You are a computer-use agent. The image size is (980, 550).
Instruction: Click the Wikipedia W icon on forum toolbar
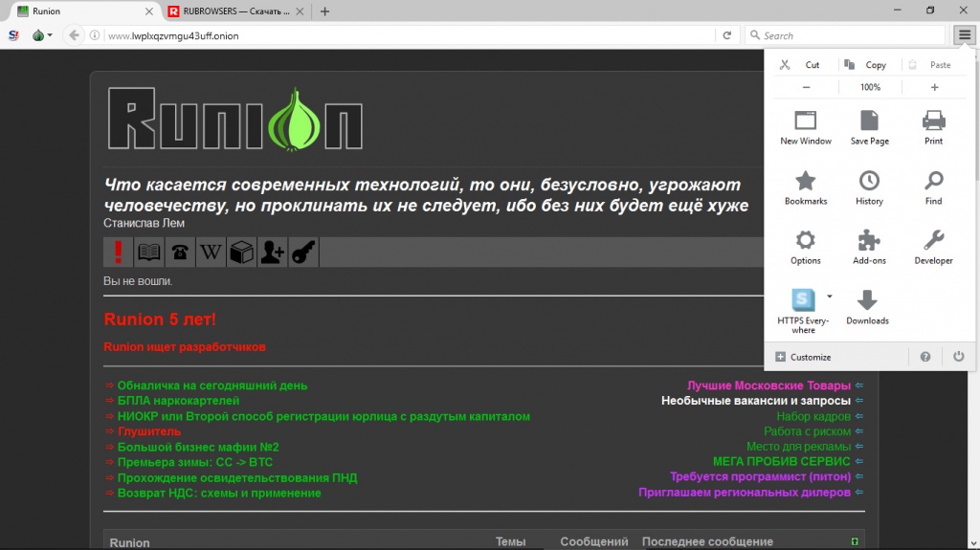tap(211, 253)
